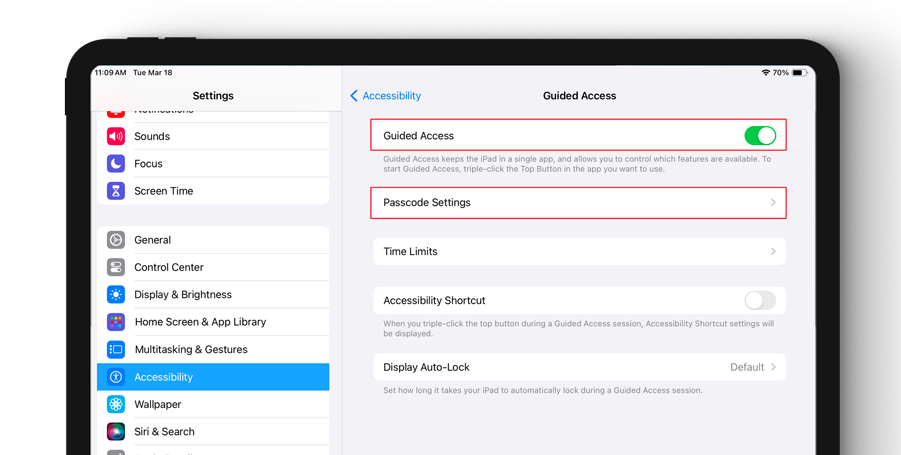
Task: Click the Focus moon icon
Action: [116, 164]
